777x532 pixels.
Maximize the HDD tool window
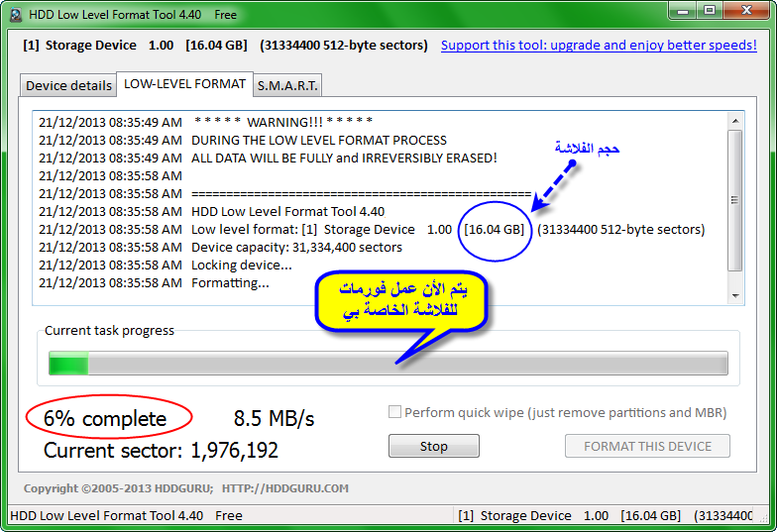[x=710, y=10]
